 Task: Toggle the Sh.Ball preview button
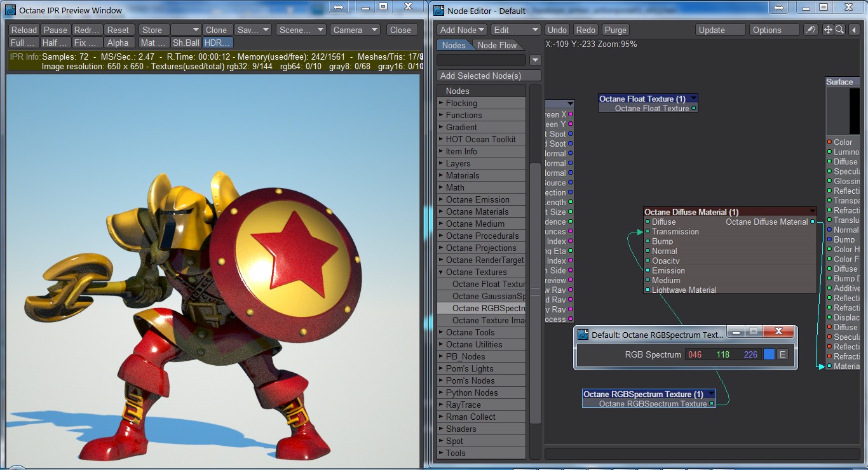coord(186,43)
